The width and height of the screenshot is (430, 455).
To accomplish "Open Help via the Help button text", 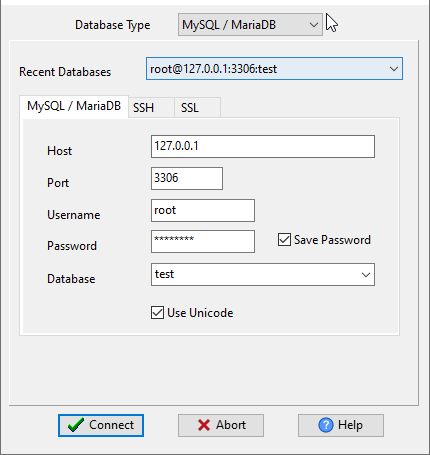I will (x=350, y=425).
